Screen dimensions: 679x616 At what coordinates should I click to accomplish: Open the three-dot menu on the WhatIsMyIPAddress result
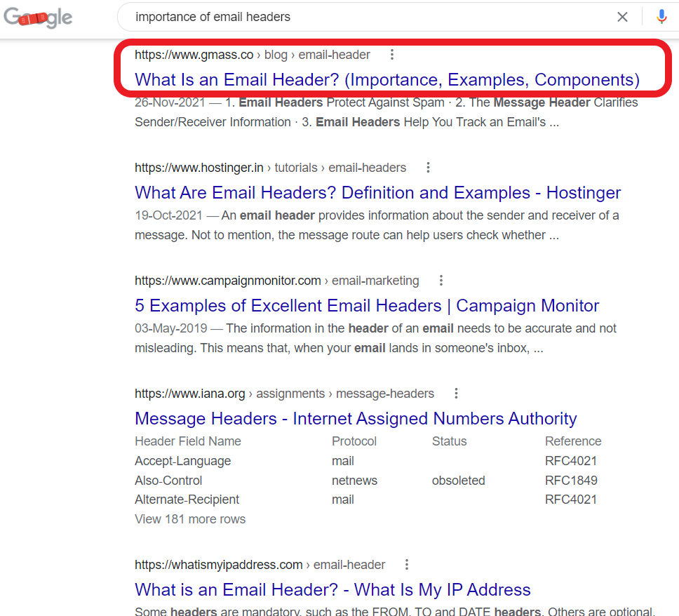pyautogui.click(x=406, y=564)
